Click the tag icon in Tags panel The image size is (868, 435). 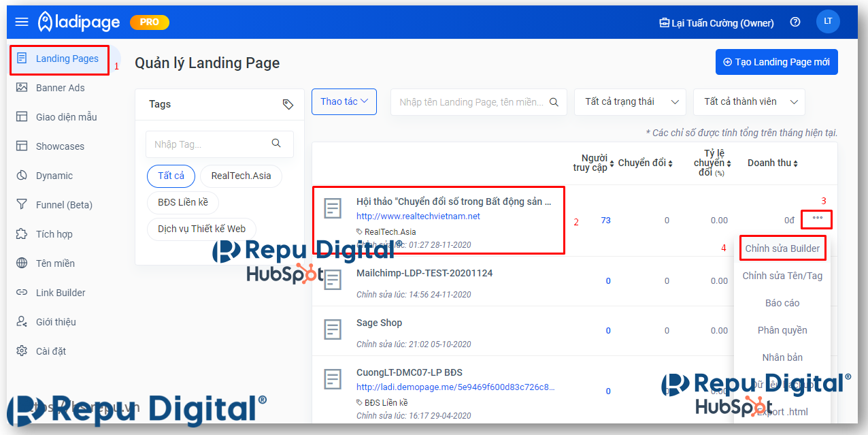pos(288,104)
